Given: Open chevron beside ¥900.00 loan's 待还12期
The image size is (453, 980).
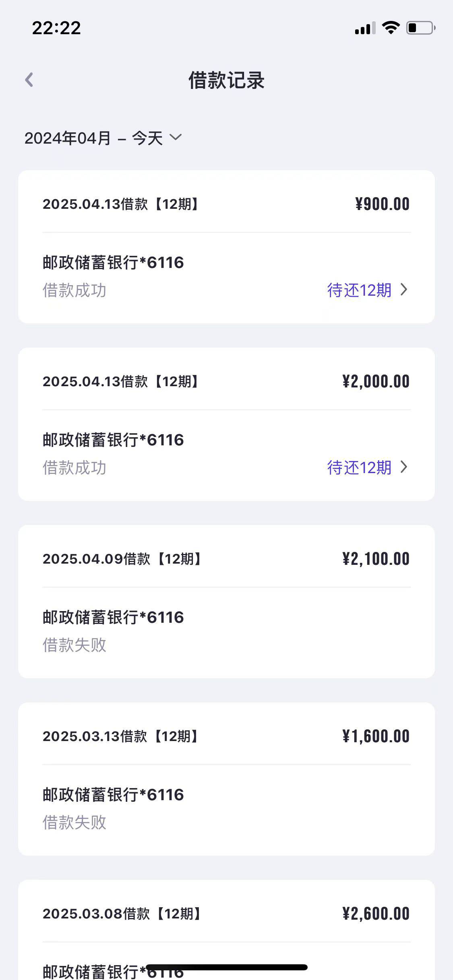Looking at the screenshot, I should [x=404, y=290].
